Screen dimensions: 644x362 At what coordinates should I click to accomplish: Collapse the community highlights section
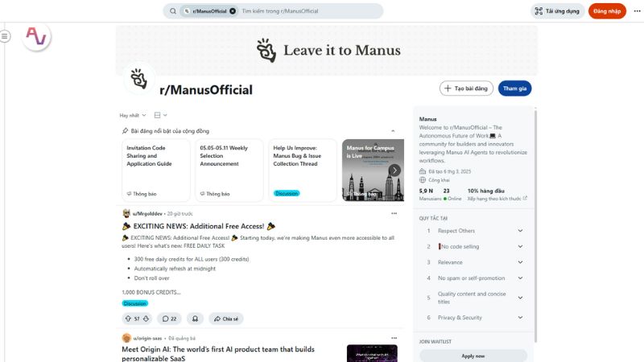[x=393, y=131]
